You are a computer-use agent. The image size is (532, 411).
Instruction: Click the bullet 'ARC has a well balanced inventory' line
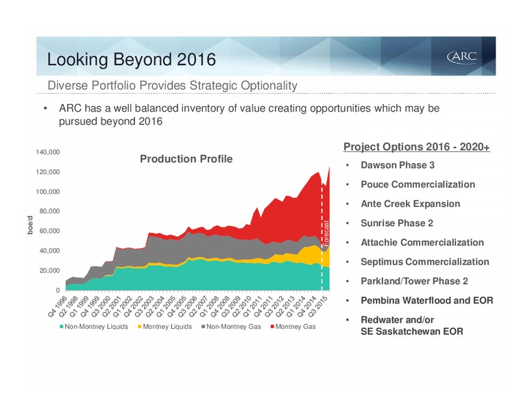pos(249,108)
